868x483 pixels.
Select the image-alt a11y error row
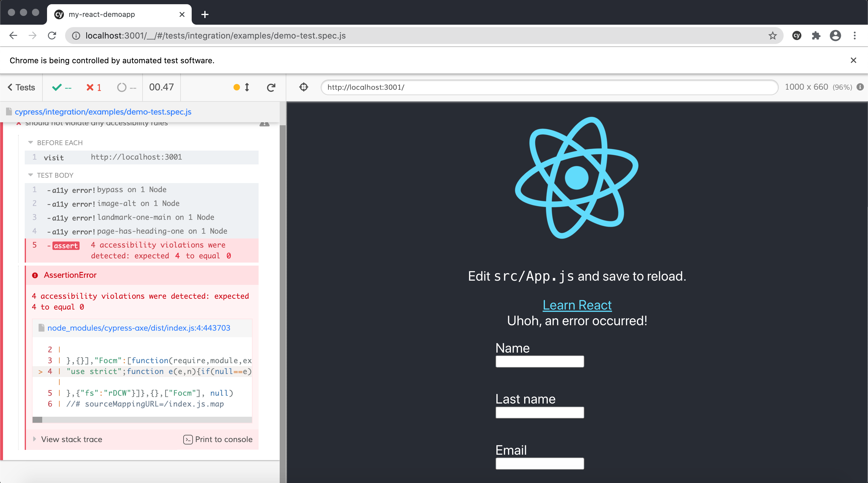click(142, 204)
